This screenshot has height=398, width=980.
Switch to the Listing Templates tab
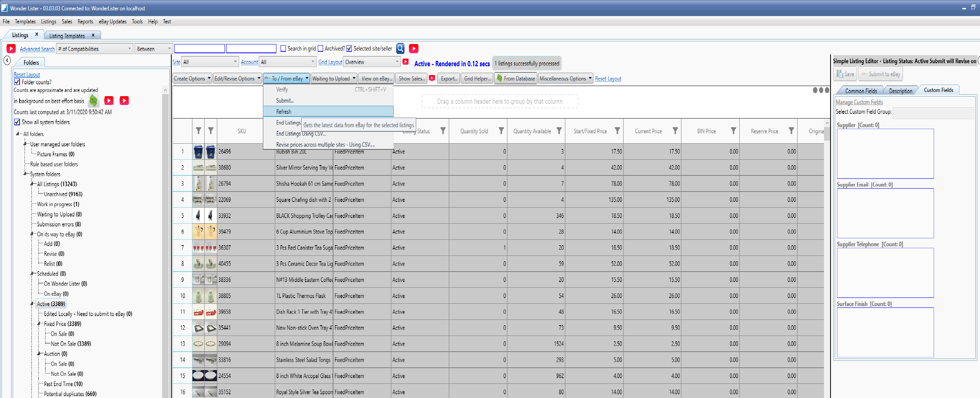point(67,36)
